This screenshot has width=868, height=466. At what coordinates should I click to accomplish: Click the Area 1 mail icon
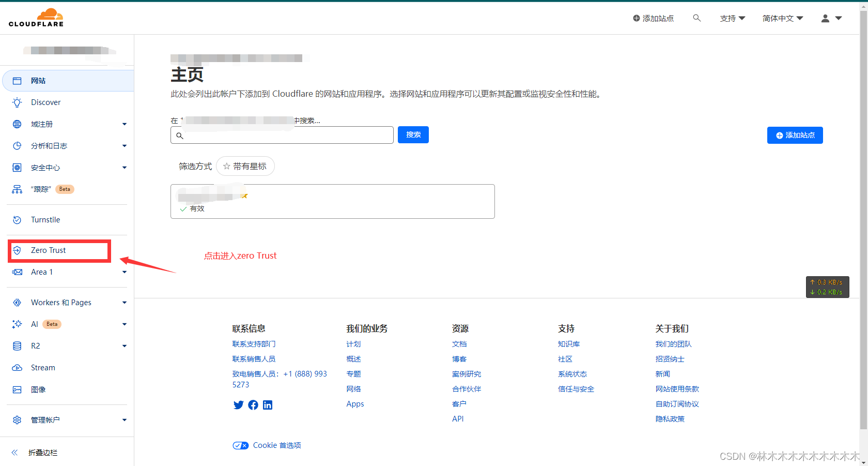(17, 272)
